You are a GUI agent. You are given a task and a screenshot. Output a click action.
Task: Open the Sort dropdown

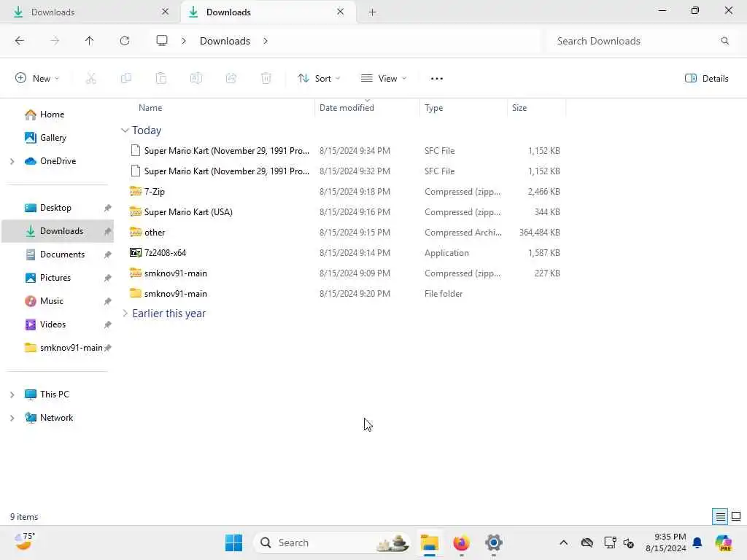pyautogui.click(x=319, y=79)
